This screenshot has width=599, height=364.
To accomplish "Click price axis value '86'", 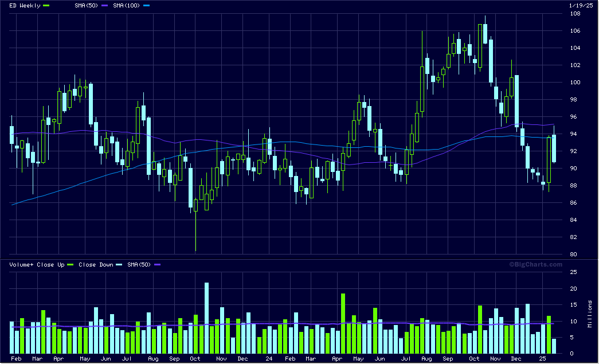I will pos(573,203).
